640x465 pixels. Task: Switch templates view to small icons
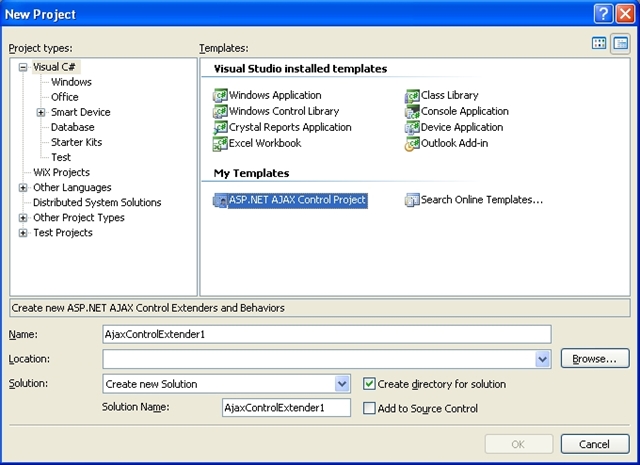click(620, 43)
